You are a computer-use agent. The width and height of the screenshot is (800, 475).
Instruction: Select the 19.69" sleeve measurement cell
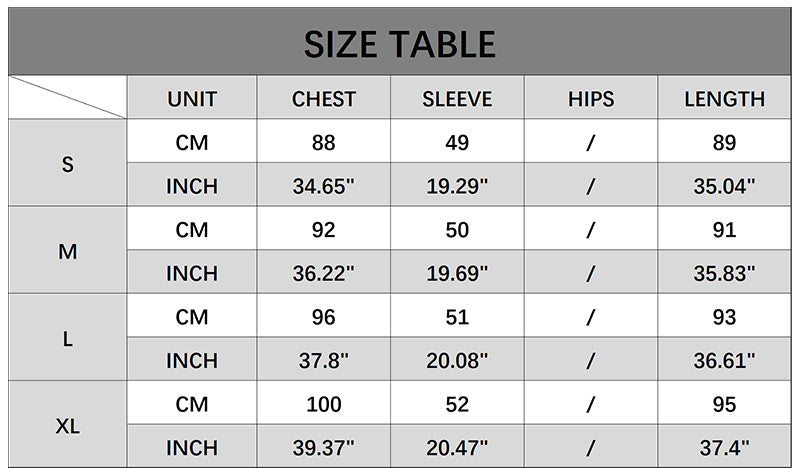[457, 273]
